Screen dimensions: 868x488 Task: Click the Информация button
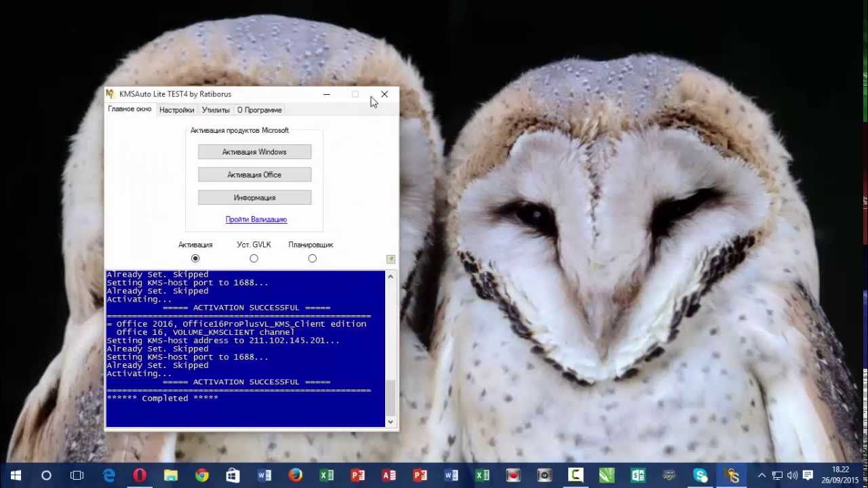pyautogui.click(x=254, y=198)
